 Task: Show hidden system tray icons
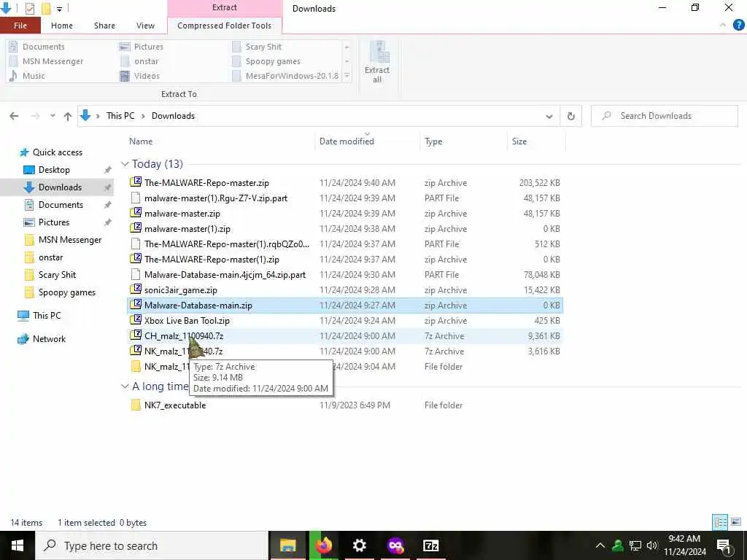point(600,545)
